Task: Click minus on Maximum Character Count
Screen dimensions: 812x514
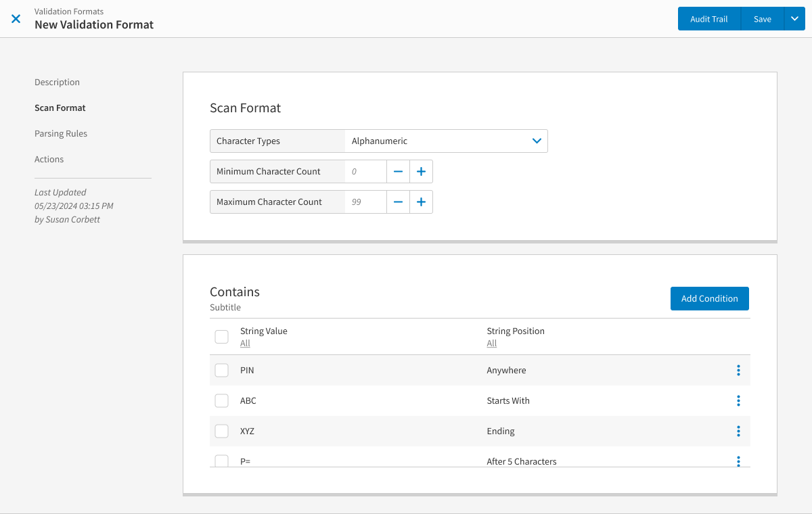Action: (x=398, y=202)
